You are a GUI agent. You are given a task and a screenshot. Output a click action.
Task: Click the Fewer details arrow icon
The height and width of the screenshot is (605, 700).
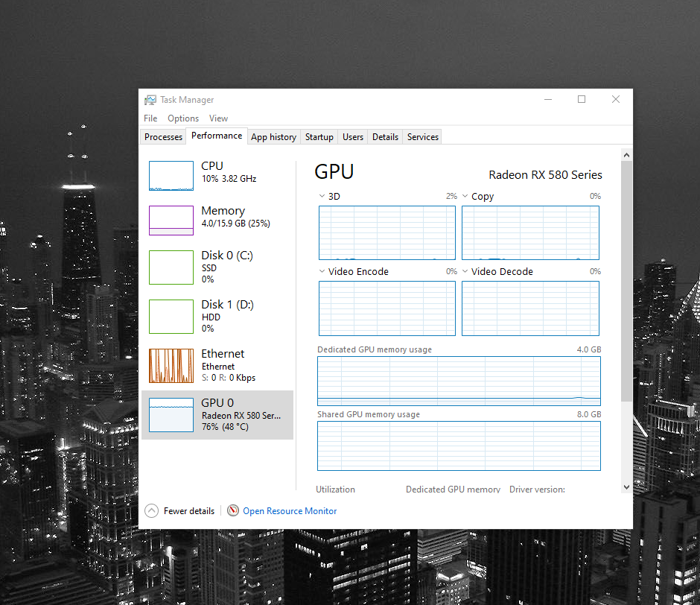(152, 510)
